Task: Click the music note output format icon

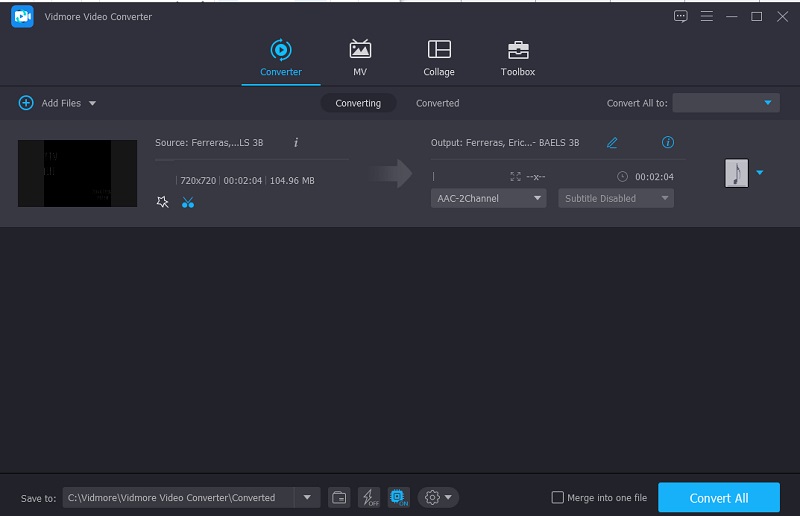Action: [x=736, y=173]
